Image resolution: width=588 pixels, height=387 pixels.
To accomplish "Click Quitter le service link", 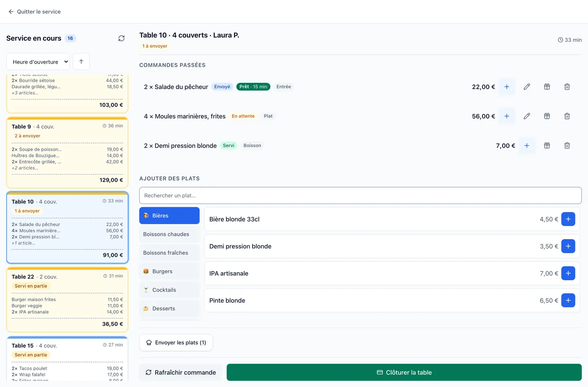I will click(x=35, y=11).
